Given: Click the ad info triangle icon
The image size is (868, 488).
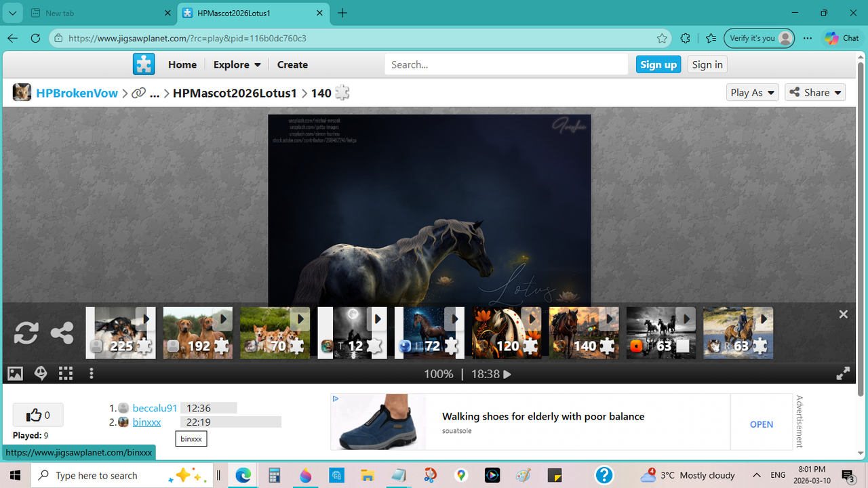Looking at the screenshot, I should (336, 399).
